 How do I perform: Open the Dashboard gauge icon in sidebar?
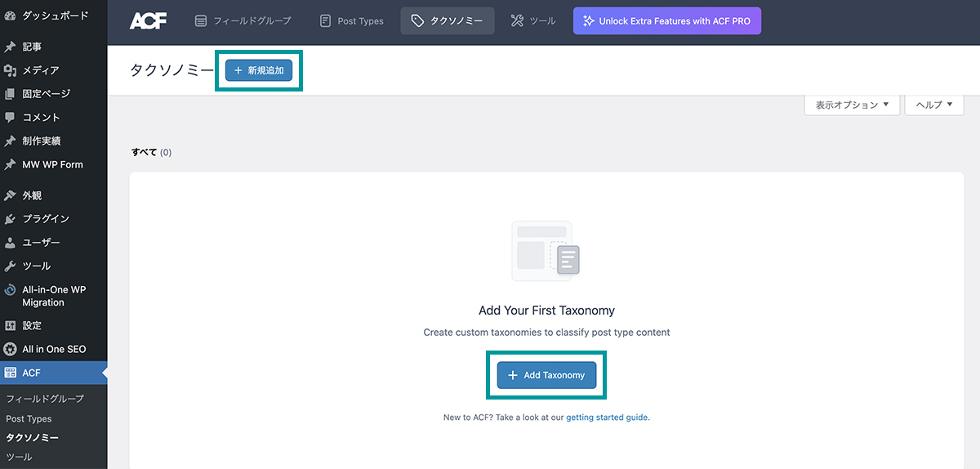pyautogui.click(x=10, y=16)
